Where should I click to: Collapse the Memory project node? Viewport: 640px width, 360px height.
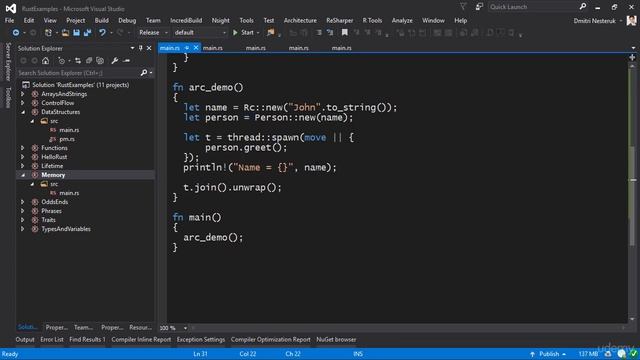coord(23,175)
